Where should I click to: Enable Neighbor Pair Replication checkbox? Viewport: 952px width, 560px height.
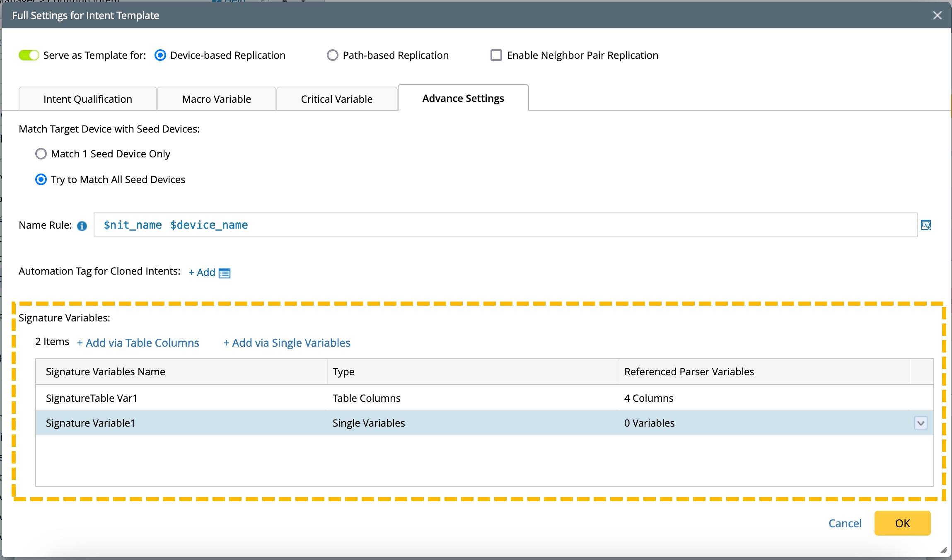point(496,55)
